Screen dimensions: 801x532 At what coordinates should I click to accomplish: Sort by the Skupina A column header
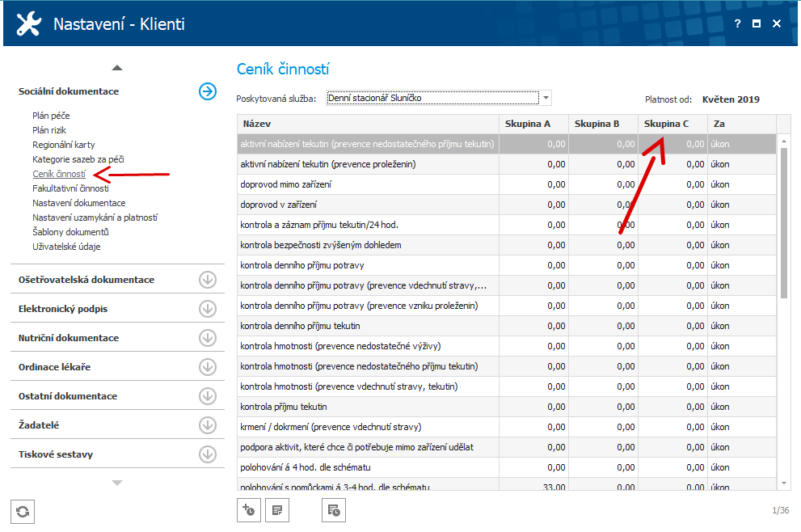(533, 124)
